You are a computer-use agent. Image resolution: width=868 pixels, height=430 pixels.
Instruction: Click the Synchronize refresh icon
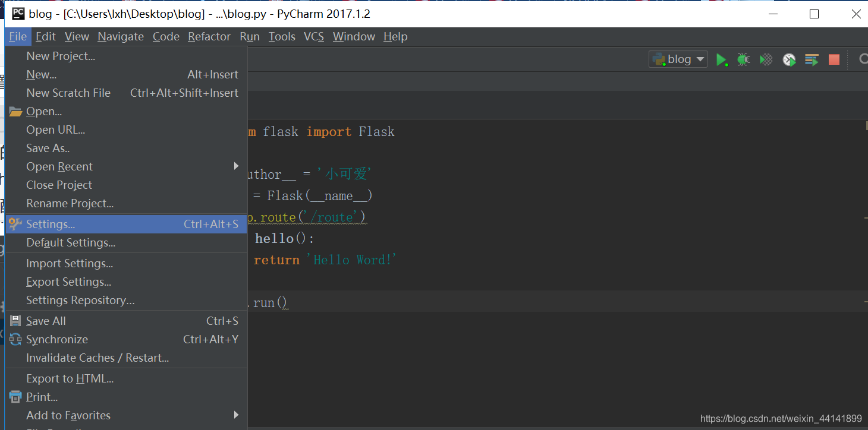15,339
